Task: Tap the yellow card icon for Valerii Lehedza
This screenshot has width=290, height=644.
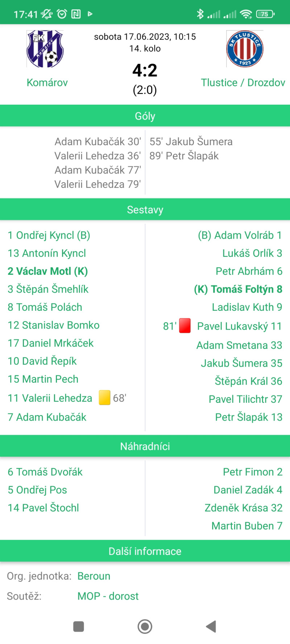Action: [x=104, y=397]
